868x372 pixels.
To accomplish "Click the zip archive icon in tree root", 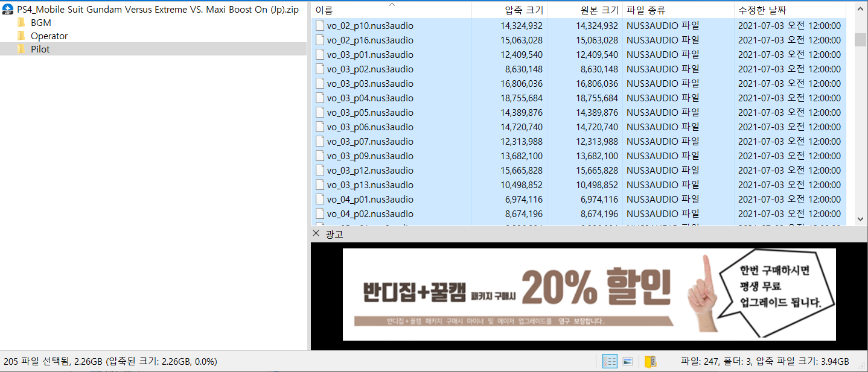I will pyautogui.click(x=8, y=10).
